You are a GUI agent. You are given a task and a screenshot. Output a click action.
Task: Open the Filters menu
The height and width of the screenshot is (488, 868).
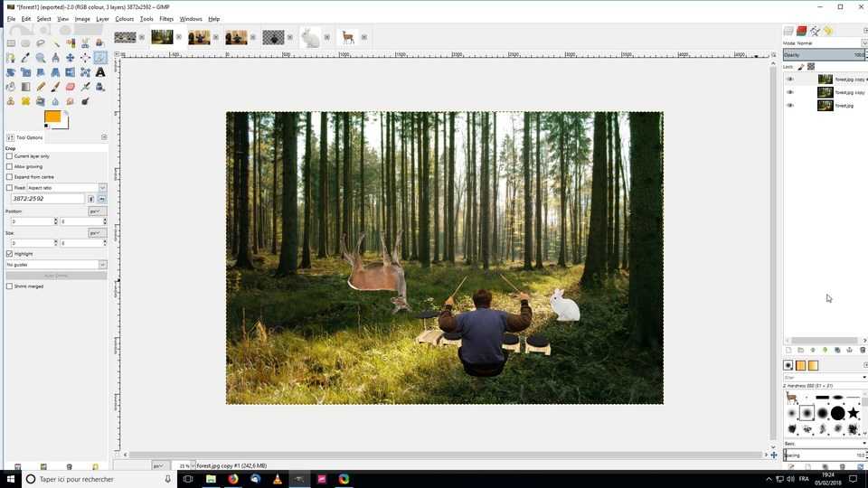pyautogui.click(x=166, y=19)
